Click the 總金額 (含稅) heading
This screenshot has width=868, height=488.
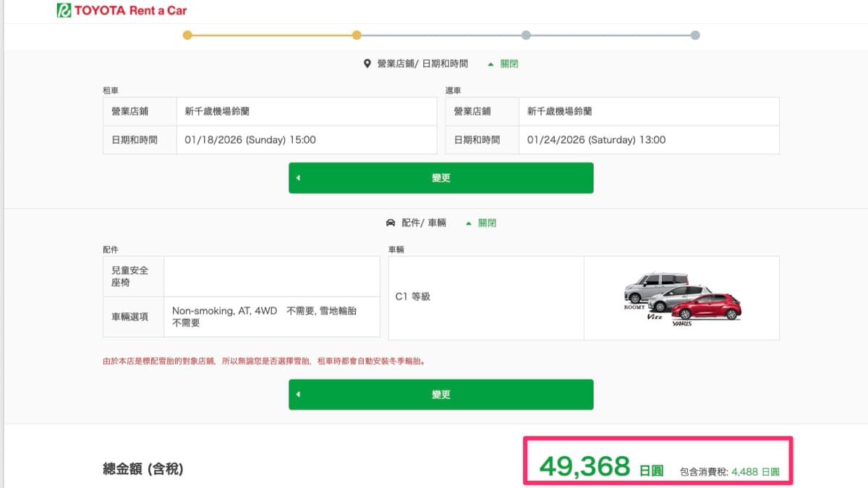(x=143, y=469)
